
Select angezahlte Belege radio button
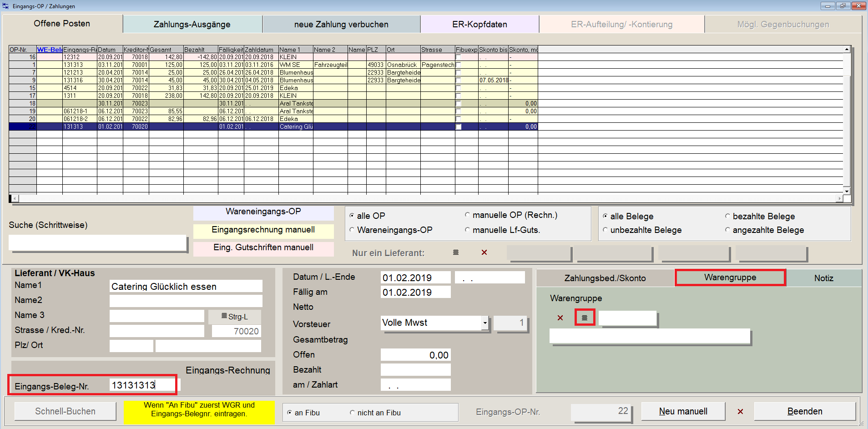click(727, 230)
